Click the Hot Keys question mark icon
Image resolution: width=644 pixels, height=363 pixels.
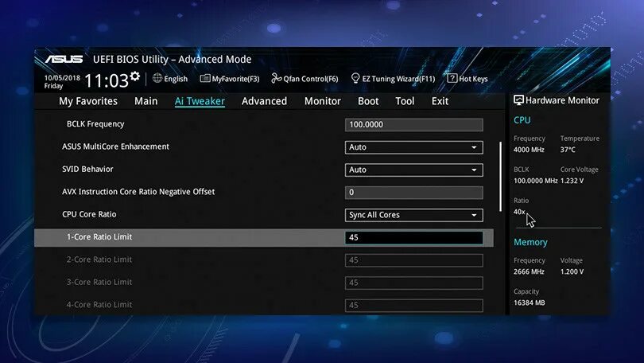coord(452,78)
